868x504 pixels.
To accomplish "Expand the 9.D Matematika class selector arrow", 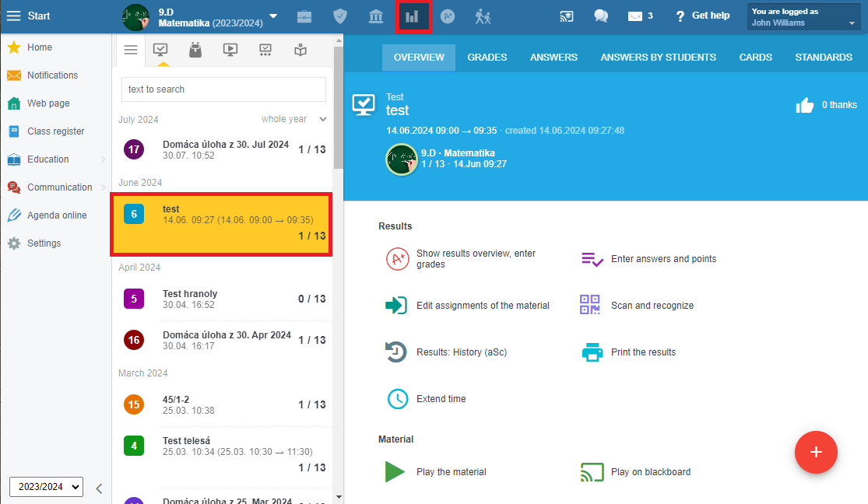I will (273, 16).
